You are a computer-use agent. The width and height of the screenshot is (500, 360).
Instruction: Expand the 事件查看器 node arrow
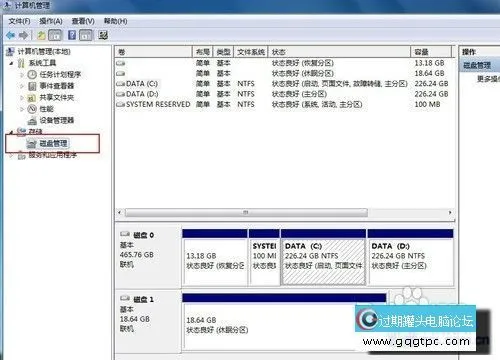[x=22, y=86]
